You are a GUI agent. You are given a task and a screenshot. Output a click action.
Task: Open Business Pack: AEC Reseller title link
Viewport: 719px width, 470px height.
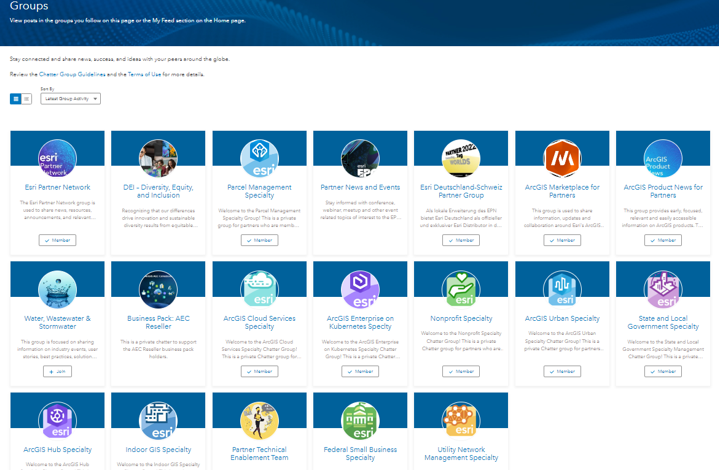(x=158, y=322)
